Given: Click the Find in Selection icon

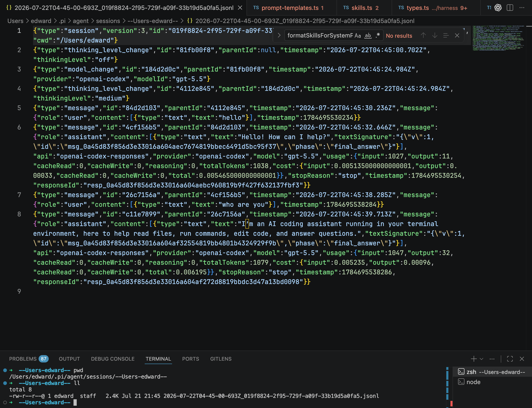Looking at the screenshot, I should pos(446,35).
